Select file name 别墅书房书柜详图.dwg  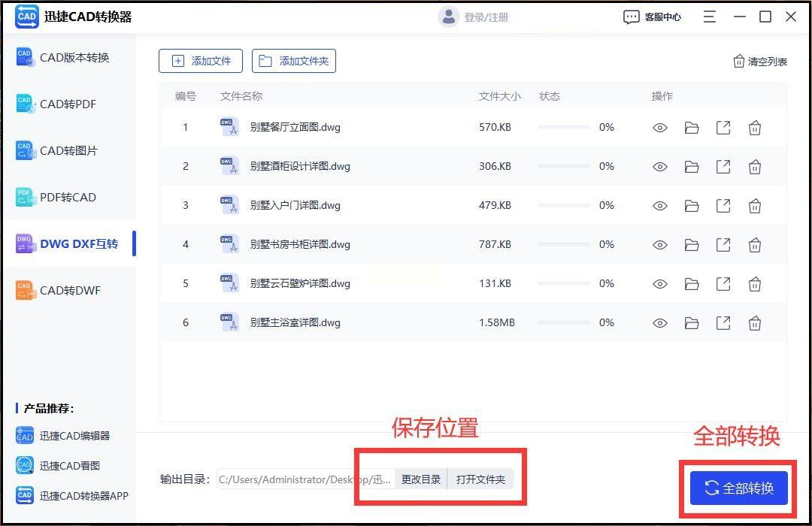300,244
